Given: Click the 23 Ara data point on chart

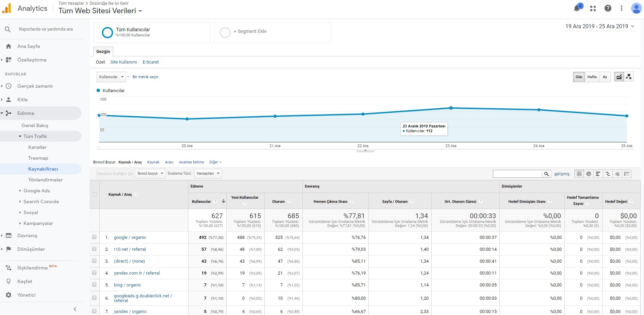Looking at the screenshot, I should tap(451, 108).
